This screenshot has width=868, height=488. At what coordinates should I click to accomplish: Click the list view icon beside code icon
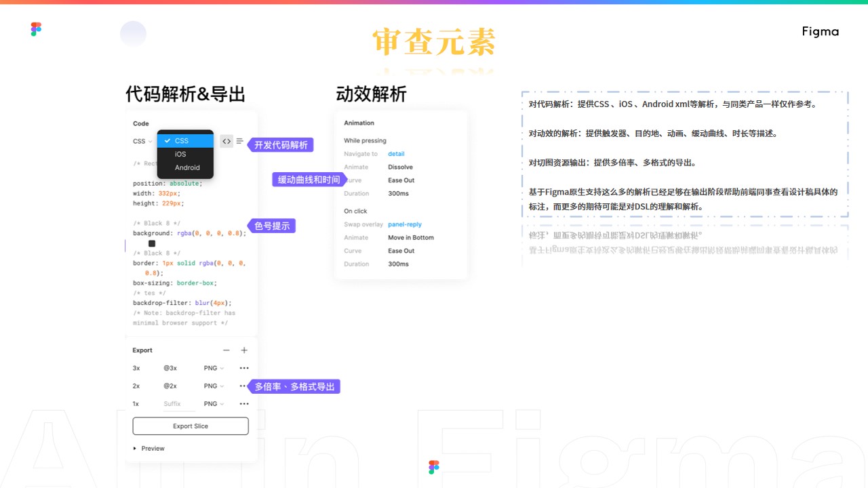[x=239, y=141]
